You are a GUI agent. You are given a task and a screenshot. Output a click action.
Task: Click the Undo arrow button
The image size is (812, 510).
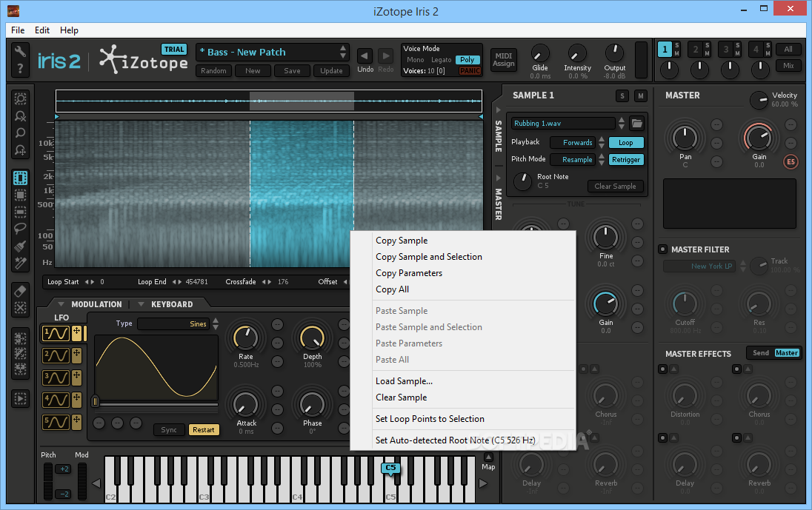[x=365, y=56]
